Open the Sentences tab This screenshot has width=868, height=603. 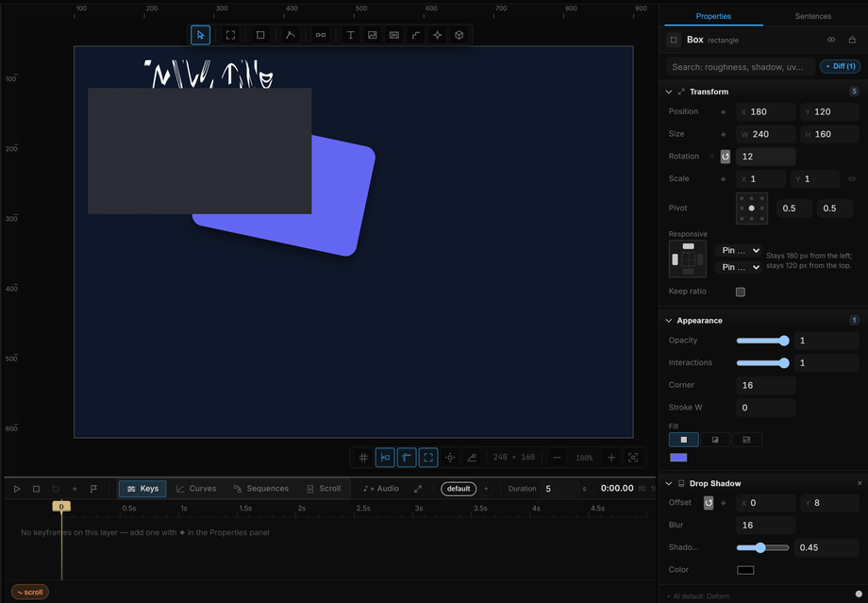tap(812, 16)
